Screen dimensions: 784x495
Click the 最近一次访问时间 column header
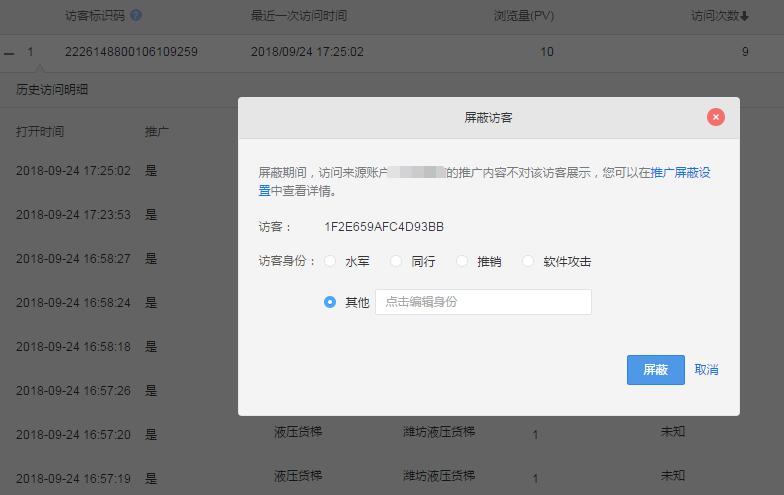click(299, 16)
